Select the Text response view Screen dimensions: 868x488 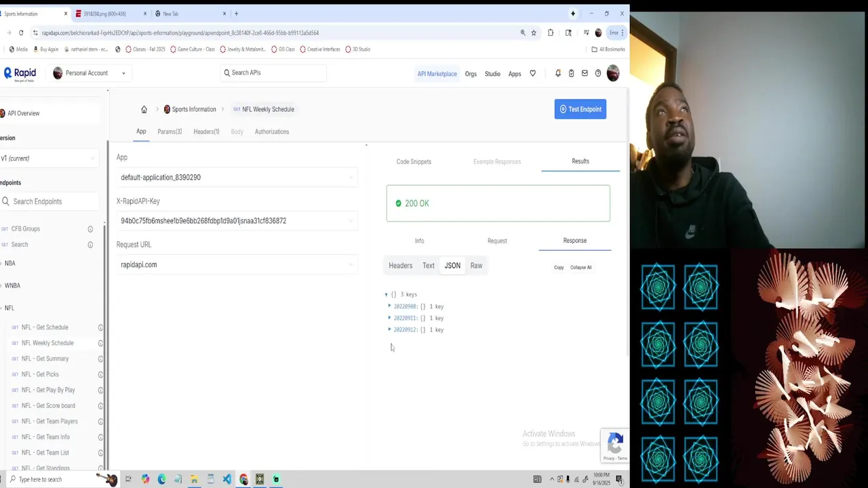click(429, 266)
